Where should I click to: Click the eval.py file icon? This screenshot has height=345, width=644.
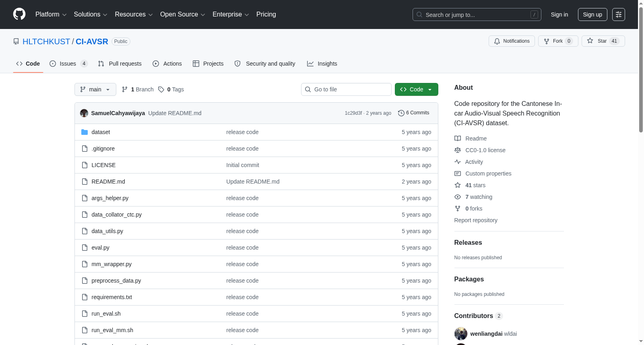[85, 248]
